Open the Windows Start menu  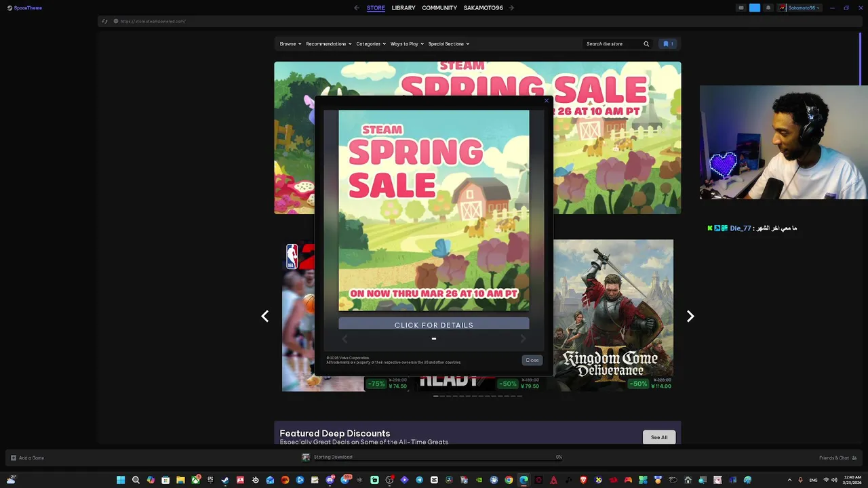[x=121, y=480]
